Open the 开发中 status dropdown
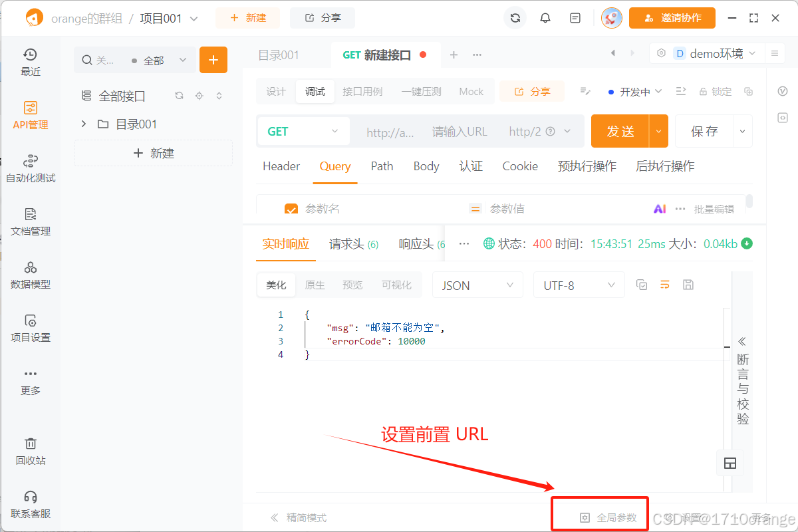This screenshot has height=532, width=798. pyautogui.click(x=635, y=91)
